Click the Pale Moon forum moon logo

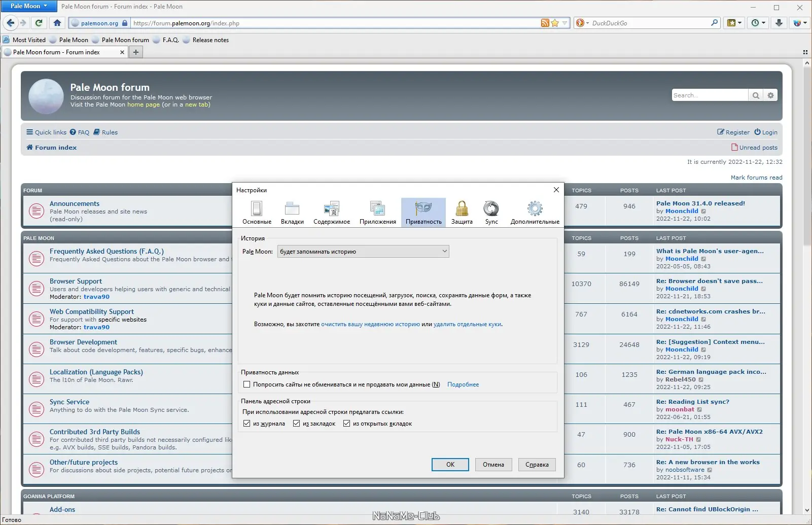click(x=46, y=96)
